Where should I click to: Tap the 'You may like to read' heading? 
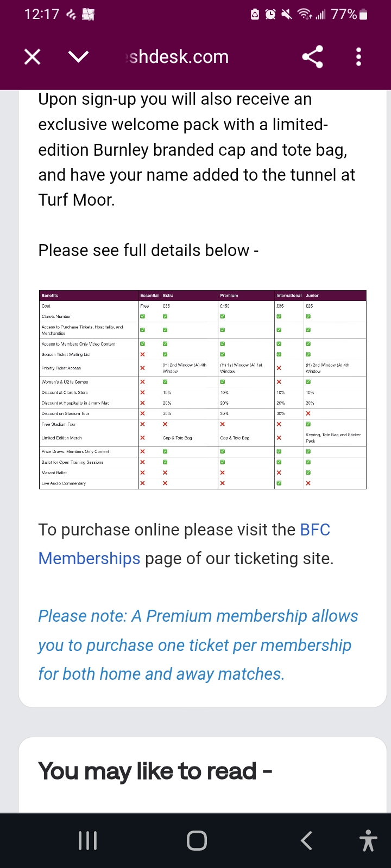coord(155,771)
